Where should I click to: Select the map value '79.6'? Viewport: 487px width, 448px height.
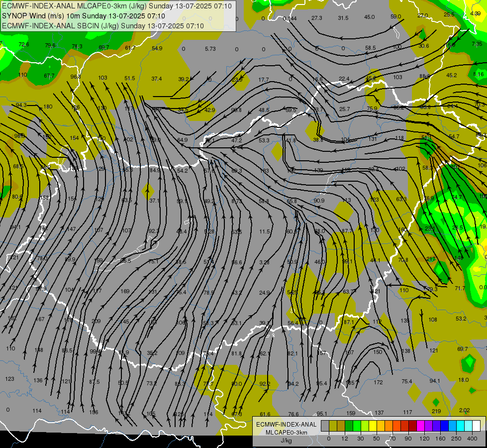tap(50, 45)
